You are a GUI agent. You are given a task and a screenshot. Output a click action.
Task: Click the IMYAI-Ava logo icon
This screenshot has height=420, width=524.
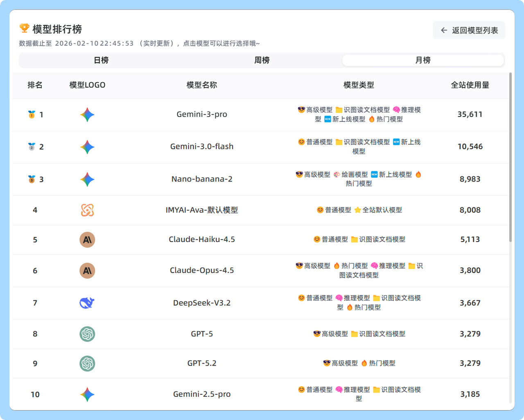coord(87,210)
